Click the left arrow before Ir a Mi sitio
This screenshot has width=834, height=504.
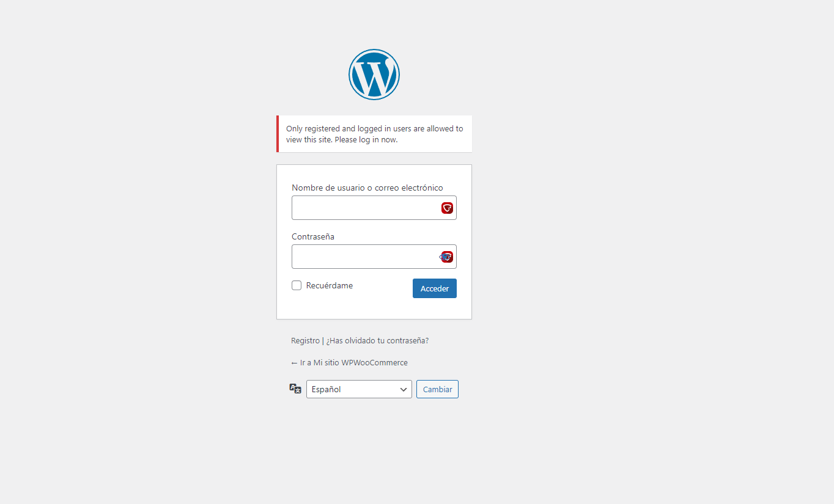tap(295, 363)
